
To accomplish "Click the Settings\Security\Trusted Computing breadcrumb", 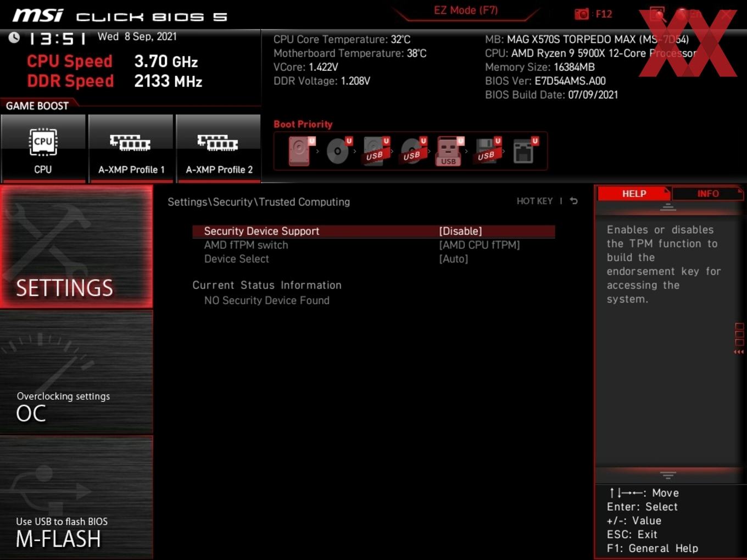I will [259, 201].
